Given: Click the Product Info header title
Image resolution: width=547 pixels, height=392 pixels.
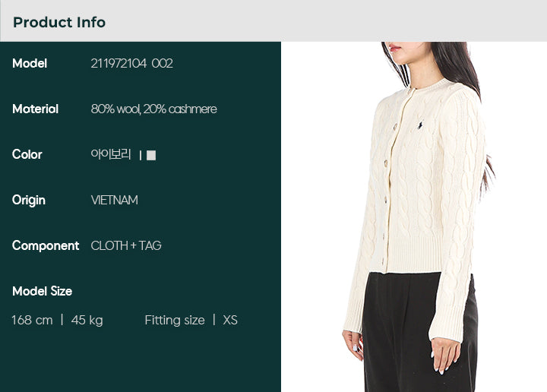Looking at the screenshot, I should click(x=59, y=22).
